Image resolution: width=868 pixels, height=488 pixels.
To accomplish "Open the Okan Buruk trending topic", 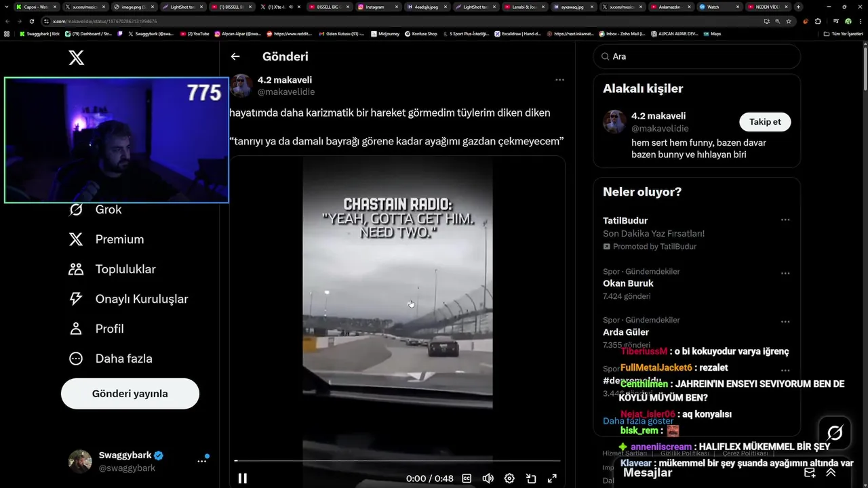I will click(628, 283).
